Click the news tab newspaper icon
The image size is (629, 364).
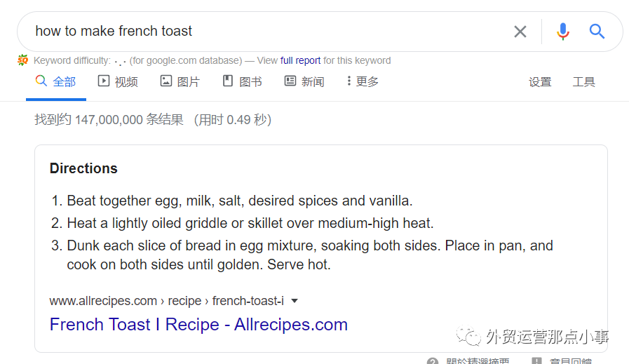coord(290,81)
